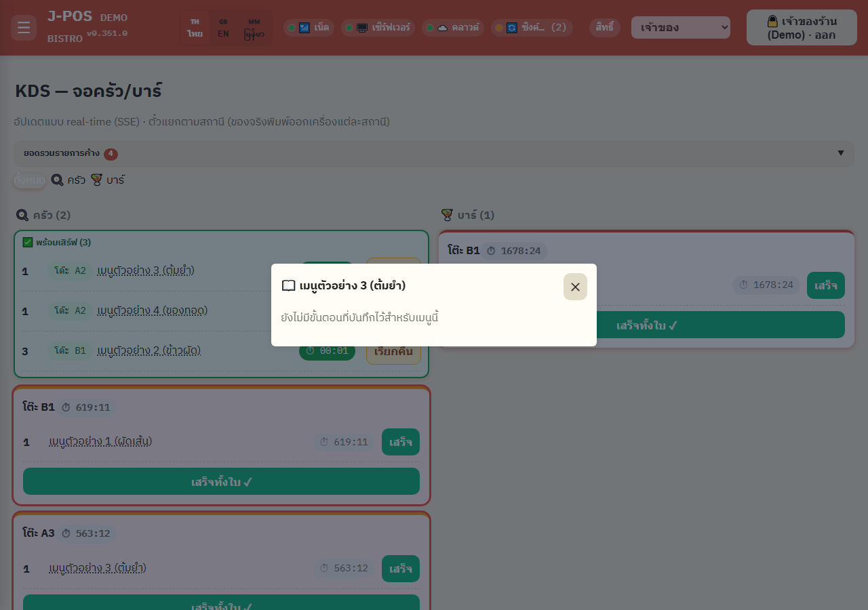The height and width of the screenshot is (610, 868).
Task: Click the green checkmark icon beside พร้อมเสิร์ฟ (3)
Action: point(28,242)
